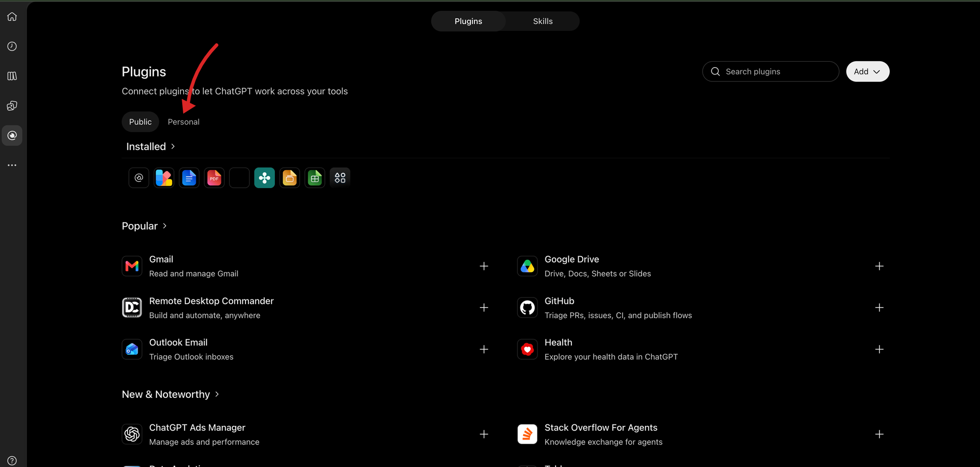Open the installed blue document plugin icon

[189, 177]
